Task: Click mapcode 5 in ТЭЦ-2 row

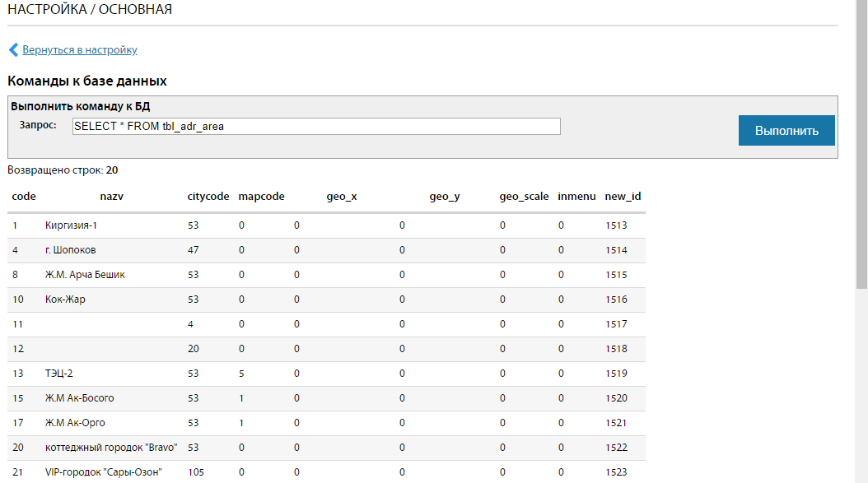Action: coord(241,374)
